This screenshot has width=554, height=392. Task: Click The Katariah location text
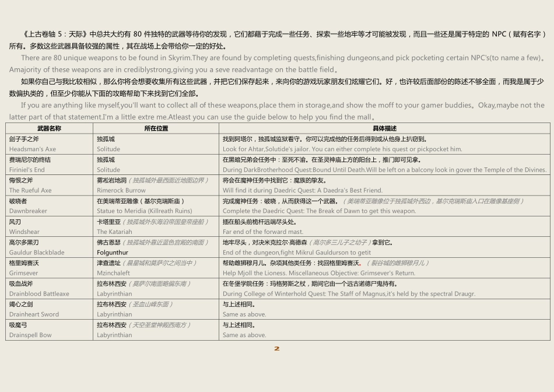tap(114, 232)
